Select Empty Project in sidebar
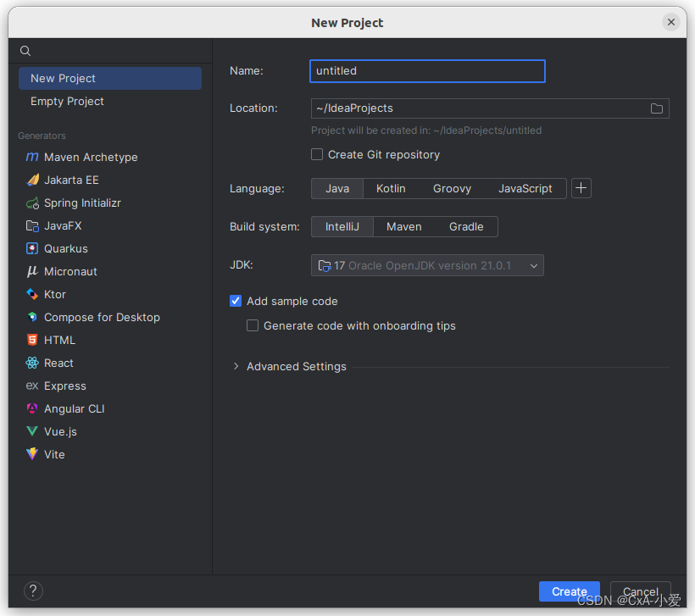Image resolution: width=695 pixels, height=616 pixels. coord(110,102)
